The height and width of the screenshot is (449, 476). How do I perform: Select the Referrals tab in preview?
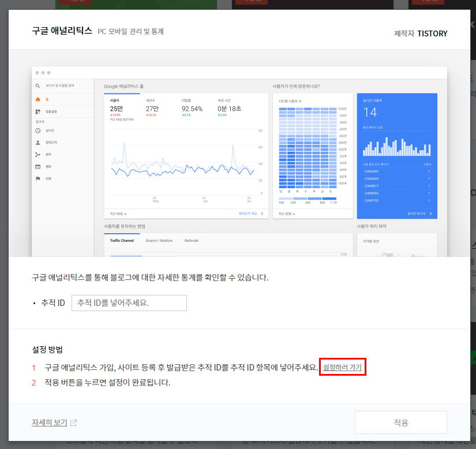[192, 241]
